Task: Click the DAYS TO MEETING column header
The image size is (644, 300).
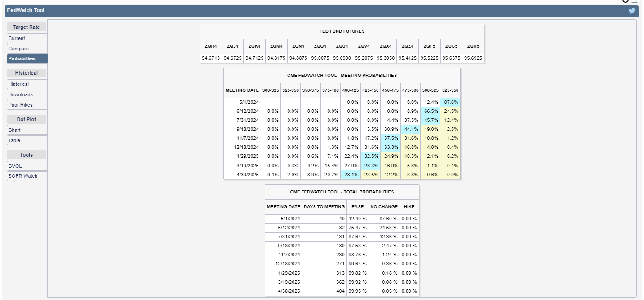Action: pos(324,207)
